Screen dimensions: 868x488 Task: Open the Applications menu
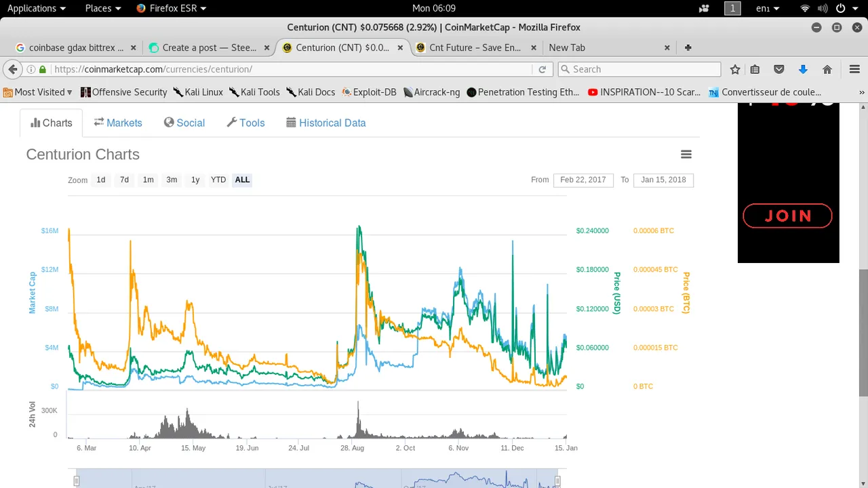[x=37, y=8]
